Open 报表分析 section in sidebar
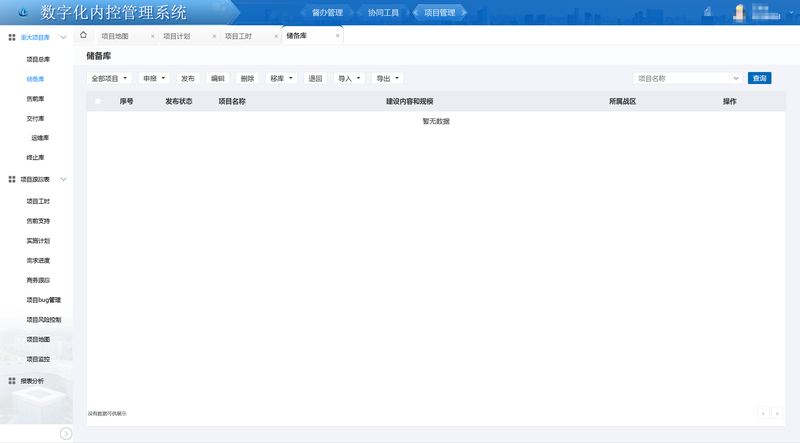The image size is (800, 443). 32,381
